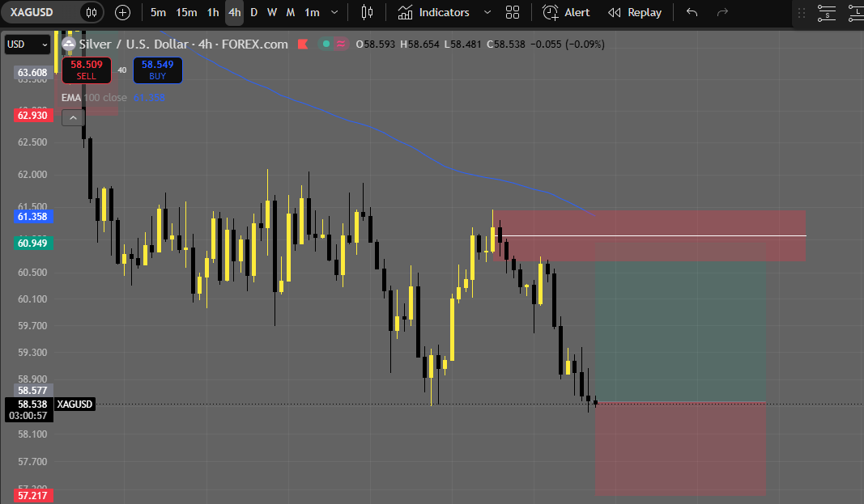Open the candlestick chart style menu
The width and height of the screenshot is (864, 504).
pos(367,12)
